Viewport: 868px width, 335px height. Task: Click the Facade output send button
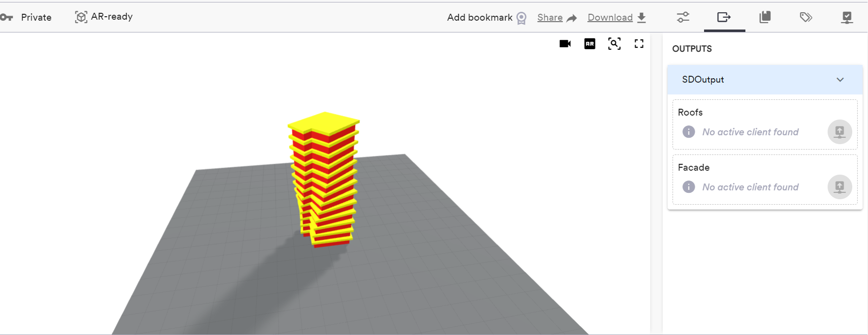coord(839,187)
